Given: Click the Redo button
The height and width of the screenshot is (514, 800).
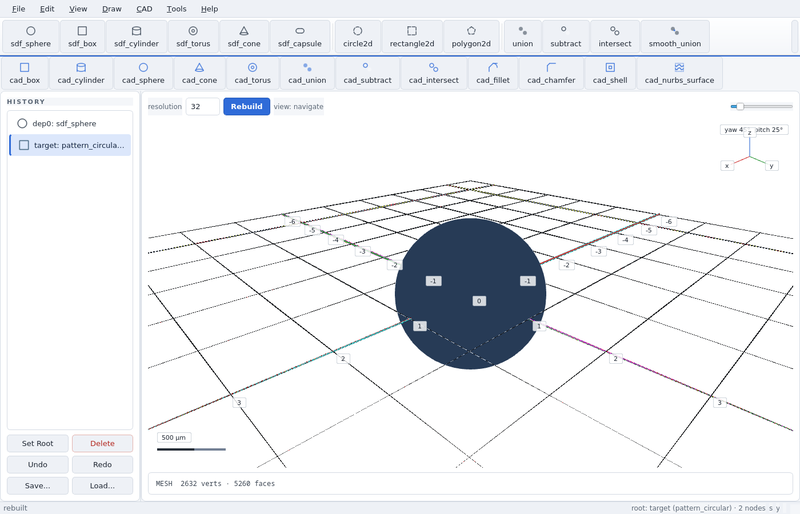Looking at the screenshot, I should pos(102,464).
